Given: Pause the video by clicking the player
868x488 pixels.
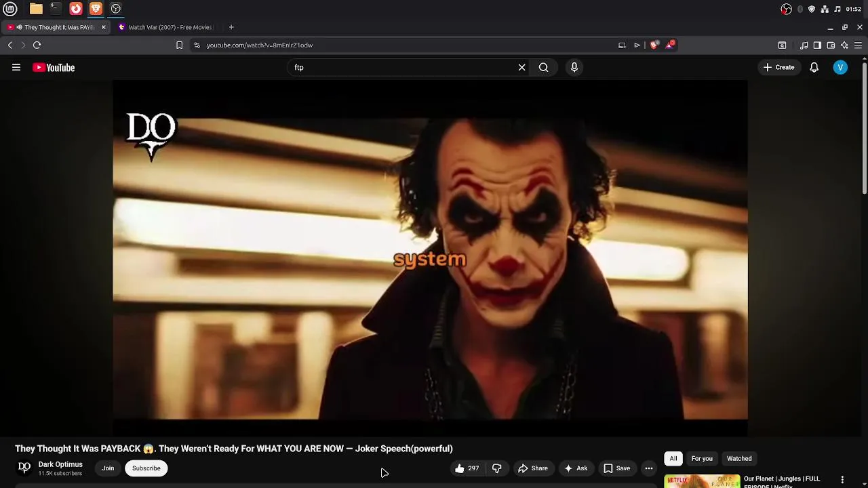Looking at the screenshot, I should click(430, 258).
